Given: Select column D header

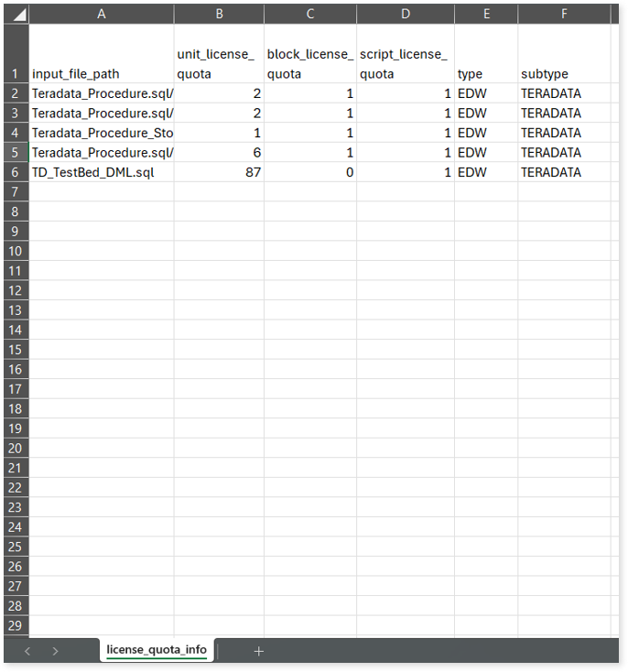Looking at the screenshot, I should tap(405, 14).
